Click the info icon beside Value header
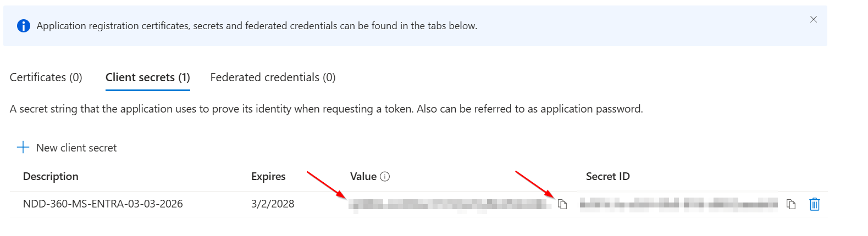The image size is (868, 236). (385, 177)
